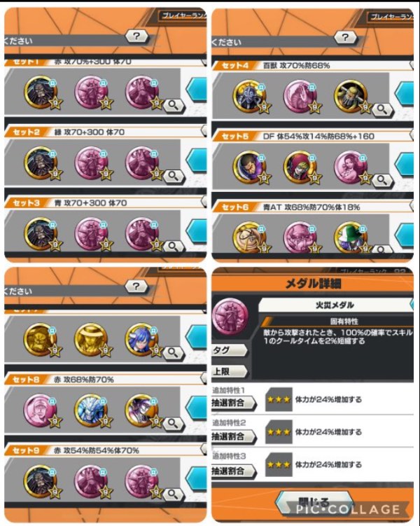Open 抽選割合 for 追加特性2
Screen dimensions: 420x526
point(233,436)
